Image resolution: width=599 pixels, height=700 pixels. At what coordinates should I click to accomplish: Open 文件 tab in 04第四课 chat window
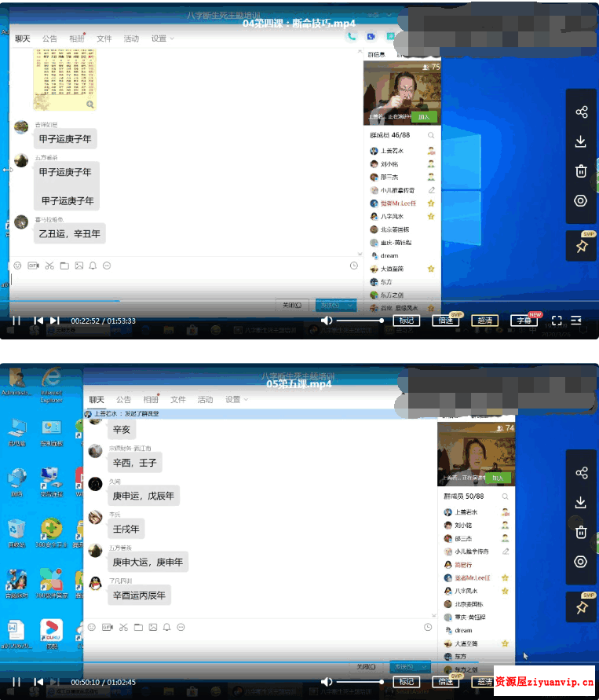coord(104,38)
